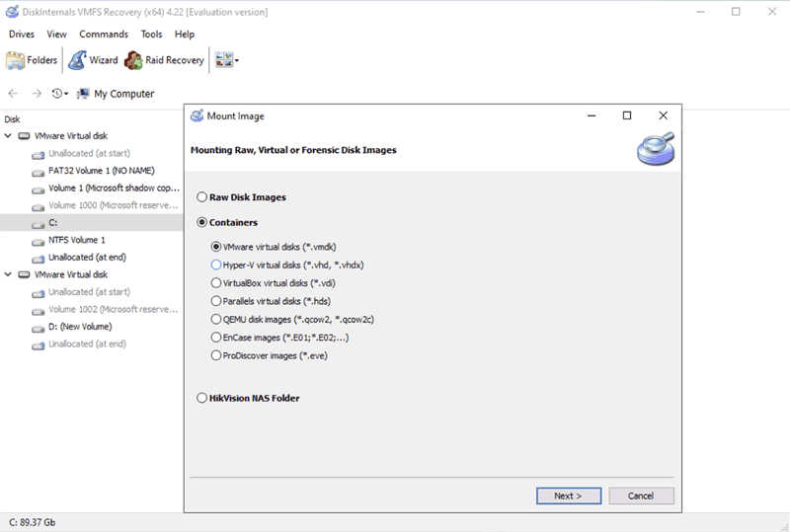Select Volume 1000 Microsoft reserved icon
Image resolution: width=790 pixels, height=532 pixels.
(39, 207)
